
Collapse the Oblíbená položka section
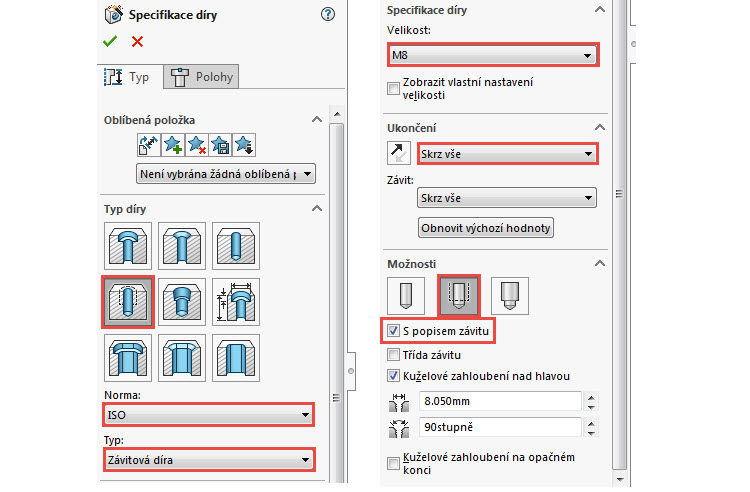point(317,120)
